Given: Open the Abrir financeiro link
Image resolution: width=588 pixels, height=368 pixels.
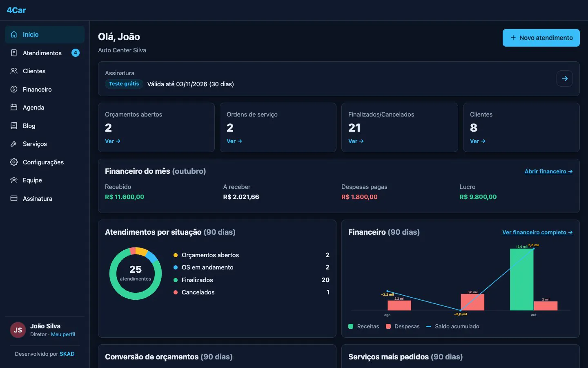Looking at the screenshot, I should pos(548,171).
